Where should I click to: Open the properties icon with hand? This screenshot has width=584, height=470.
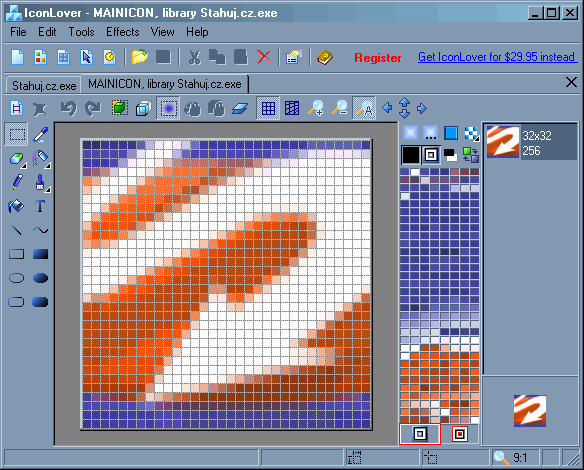[x=294, y=58]
